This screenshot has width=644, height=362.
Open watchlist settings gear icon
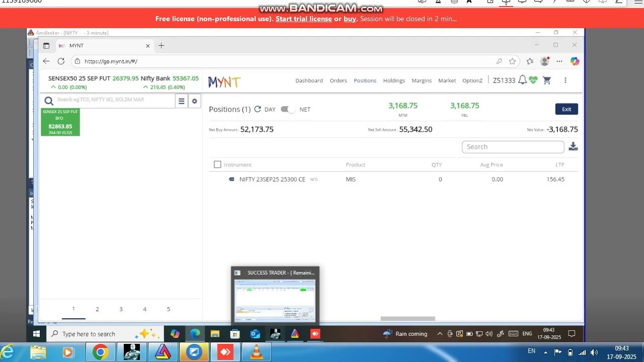pyautogui.click(x=195, y=101)
